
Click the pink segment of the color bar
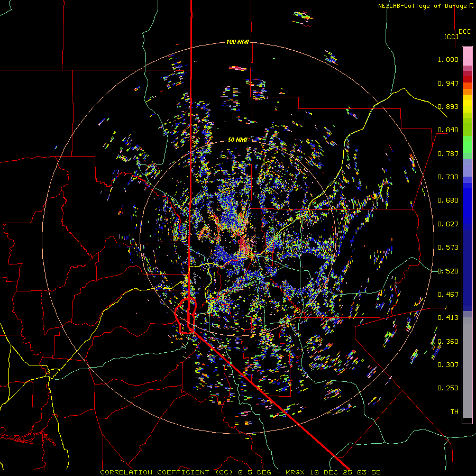[467, 56]
